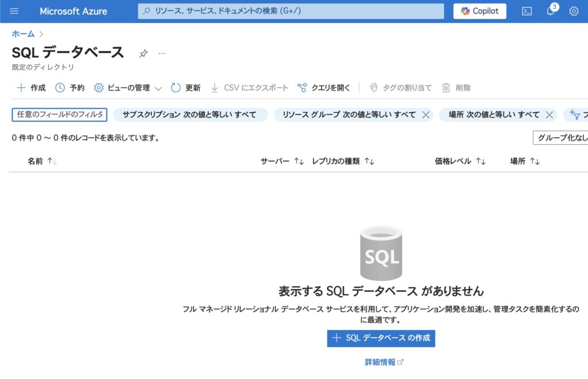Image resolution: width=588 pixels, height=379 pixels.
Task: Expand ビューの管理 dropdown
Action: coord(128,88)
